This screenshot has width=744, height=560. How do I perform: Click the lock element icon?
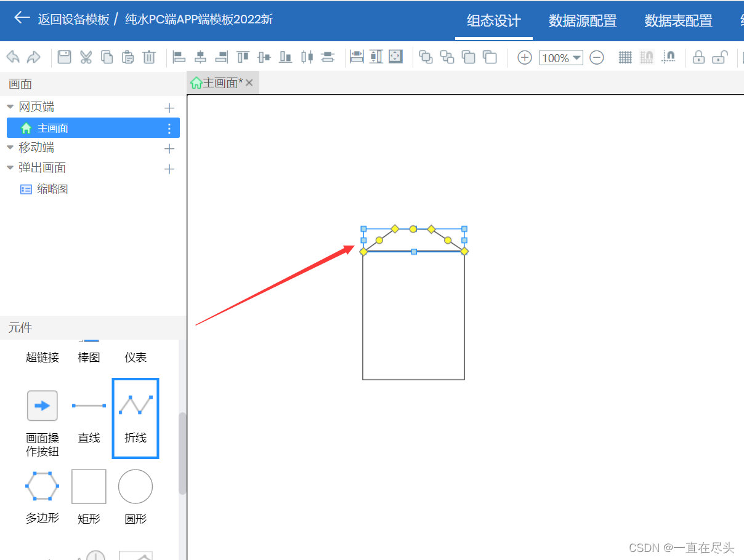tap(698, 57)
